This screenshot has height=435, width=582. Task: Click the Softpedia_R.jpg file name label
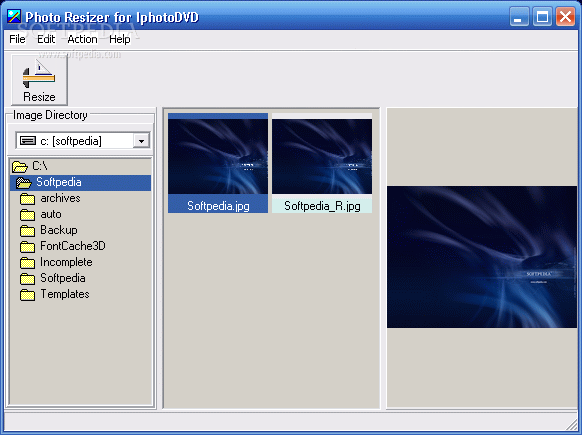coord(322,206)
